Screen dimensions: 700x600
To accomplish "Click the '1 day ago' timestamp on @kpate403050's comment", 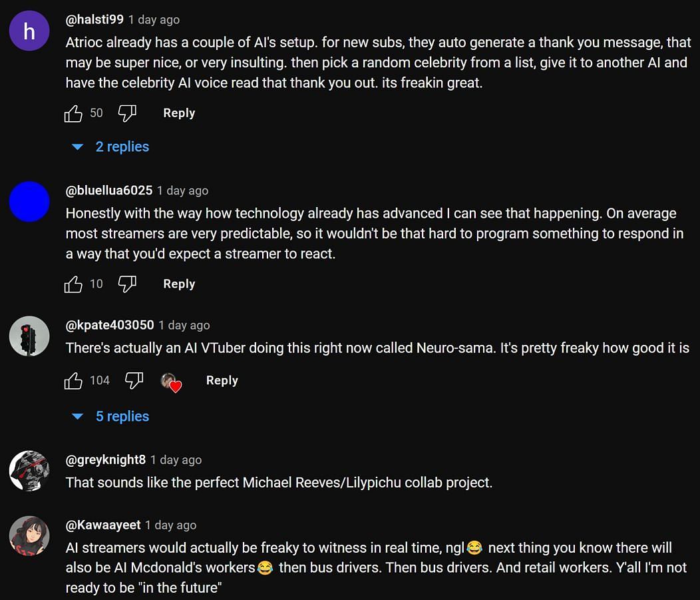I will pos(184,325).
